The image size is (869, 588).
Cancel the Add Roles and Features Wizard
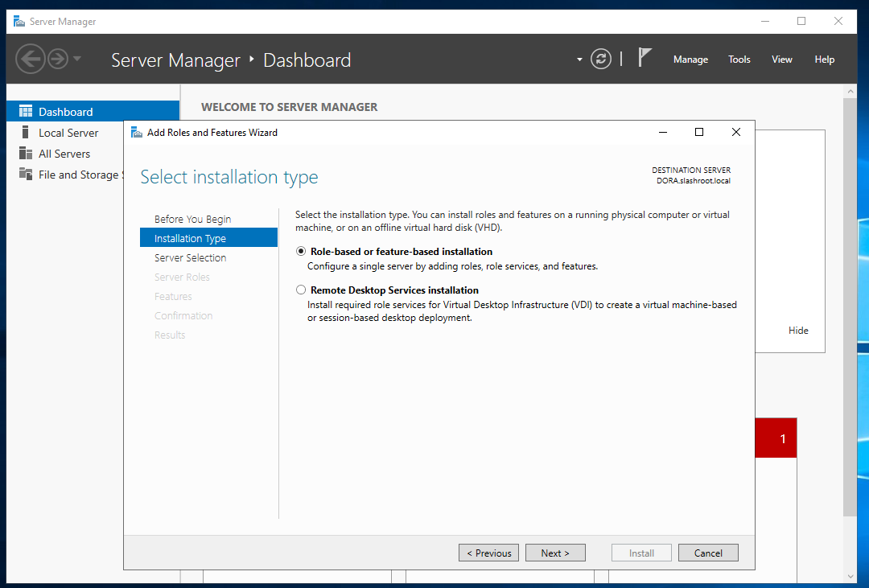point(708,553)
